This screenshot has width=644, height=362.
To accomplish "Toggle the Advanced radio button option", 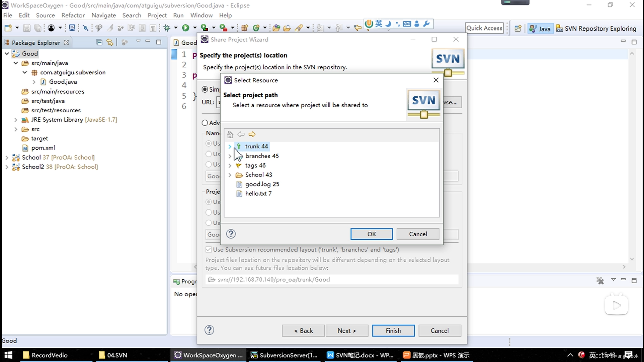I will [205, 122].
